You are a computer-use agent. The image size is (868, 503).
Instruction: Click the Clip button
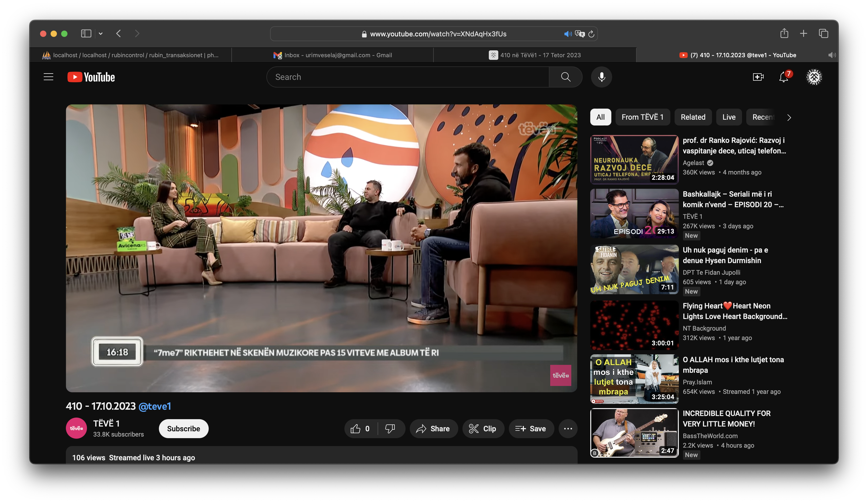tap(483, 429)
